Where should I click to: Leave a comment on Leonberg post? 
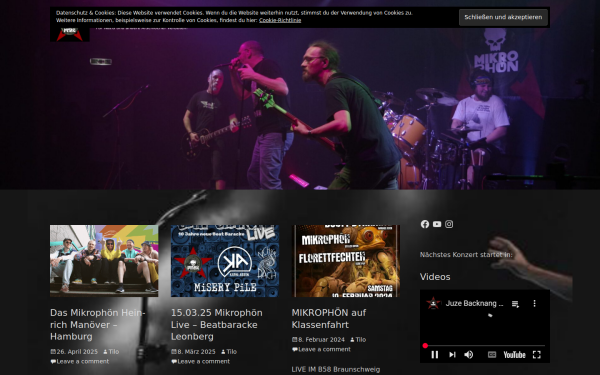point(204,362)
